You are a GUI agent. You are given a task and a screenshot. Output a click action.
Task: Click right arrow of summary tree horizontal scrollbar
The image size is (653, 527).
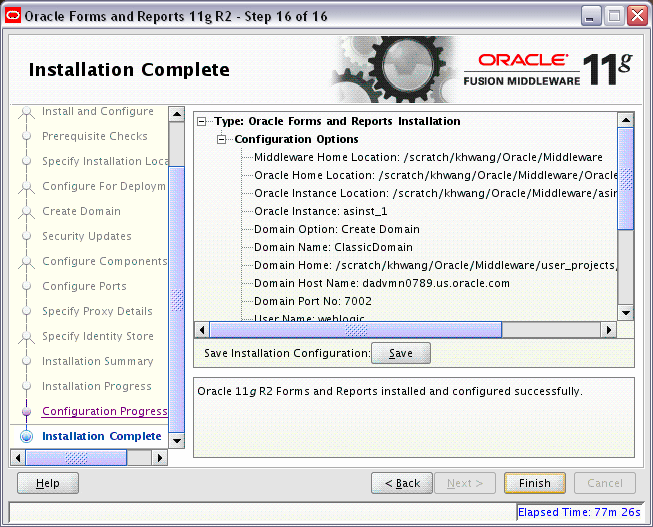click(x=609, y=330)
